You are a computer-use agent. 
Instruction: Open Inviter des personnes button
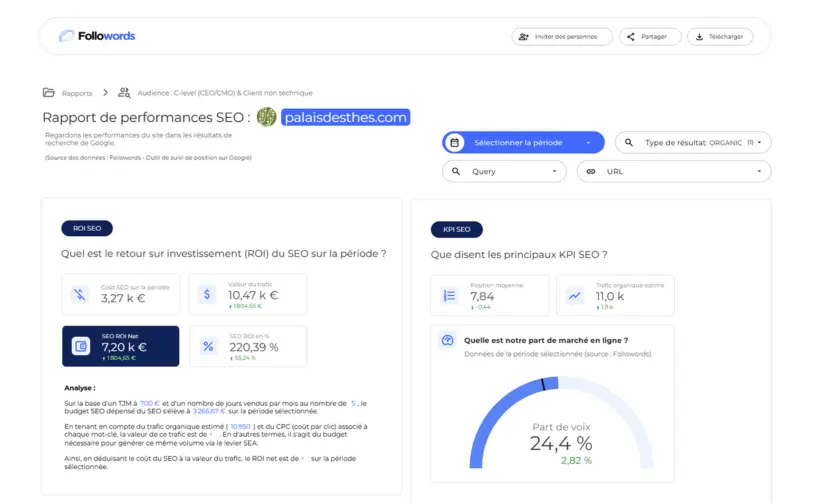pyautogui.click(x=562, y=37)
